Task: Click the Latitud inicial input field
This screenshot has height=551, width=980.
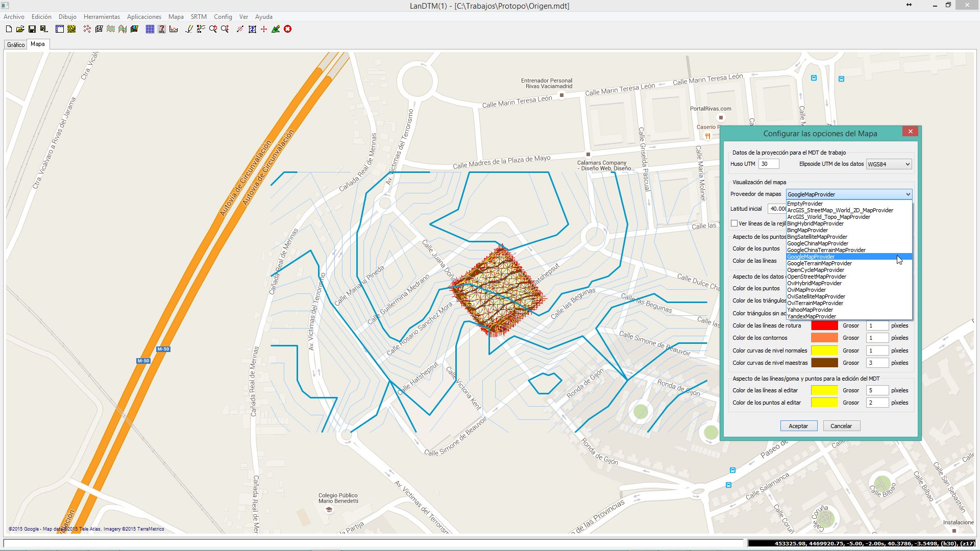Action: pos(777,209)
